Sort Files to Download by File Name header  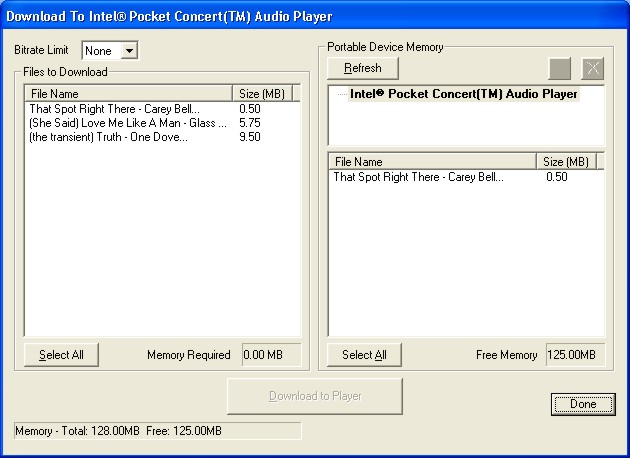(129, 94)
